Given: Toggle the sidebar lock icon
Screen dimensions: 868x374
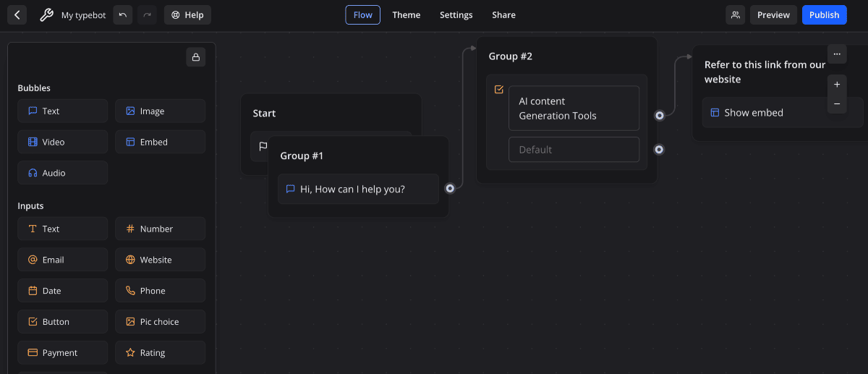Looking at the screenshot, I should click(x=195, y=57).
